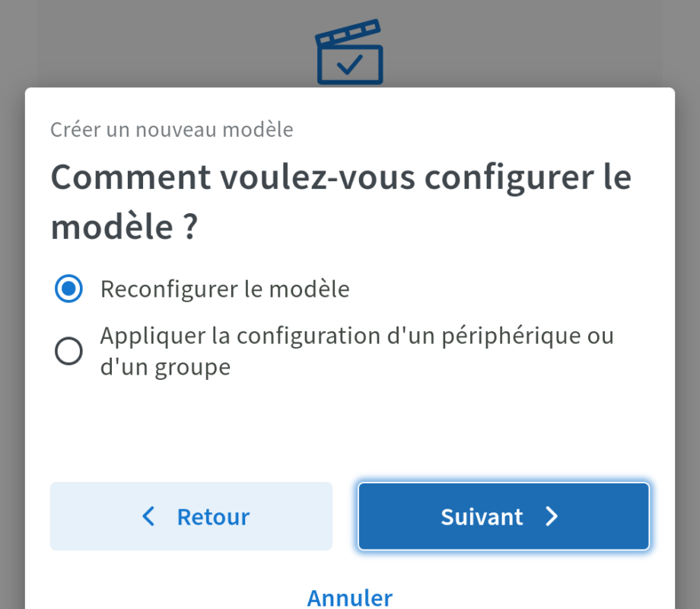Click the "Créer un nouveau modèle" subtitle
Image resolution: width=700 pixels, height=609 pixels.
[x=172, y=129]
